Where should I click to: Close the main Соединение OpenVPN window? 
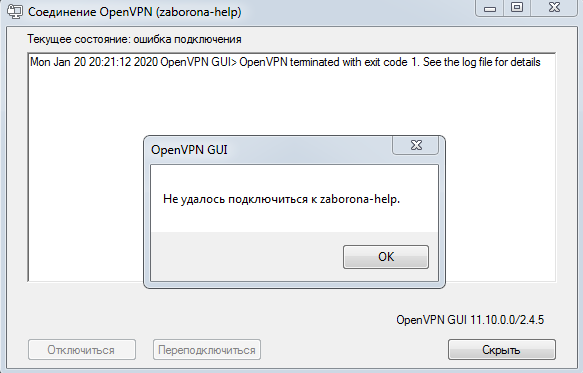click(x=554, y=7)
